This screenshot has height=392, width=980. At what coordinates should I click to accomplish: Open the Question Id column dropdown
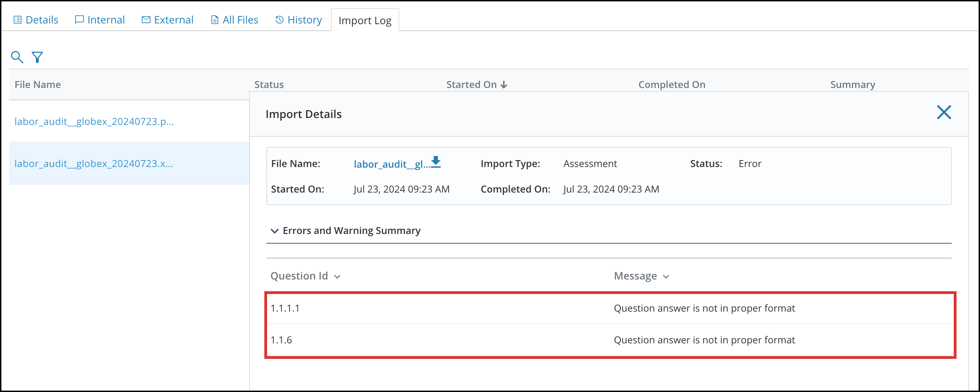337,277
